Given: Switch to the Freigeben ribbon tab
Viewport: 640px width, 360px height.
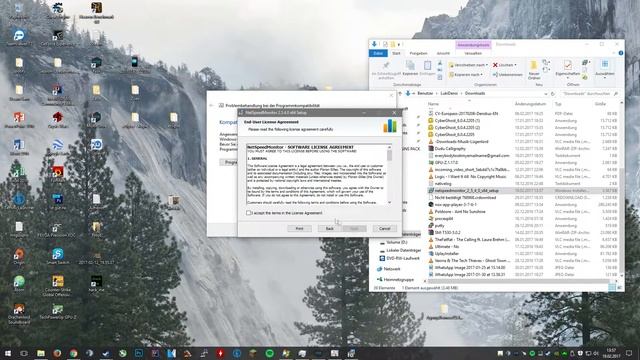Looking at the screenshot, I should pos(418,53).
